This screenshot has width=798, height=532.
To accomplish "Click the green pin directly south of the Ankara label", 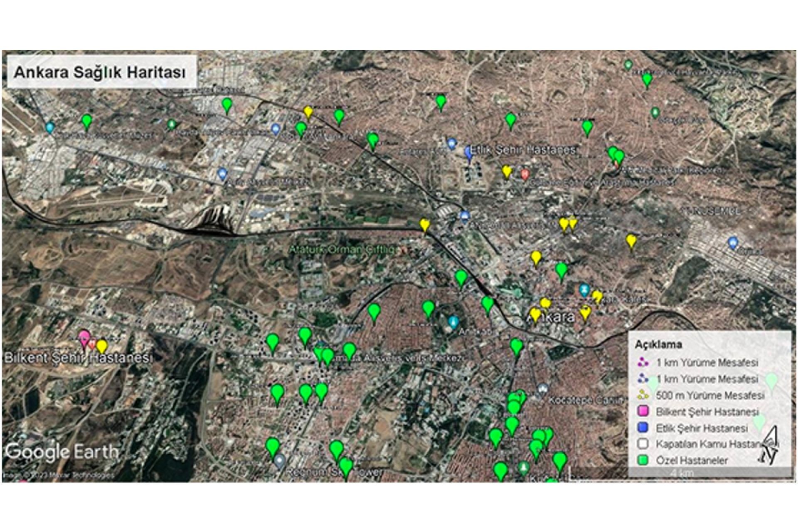I will tap(517, 347).
